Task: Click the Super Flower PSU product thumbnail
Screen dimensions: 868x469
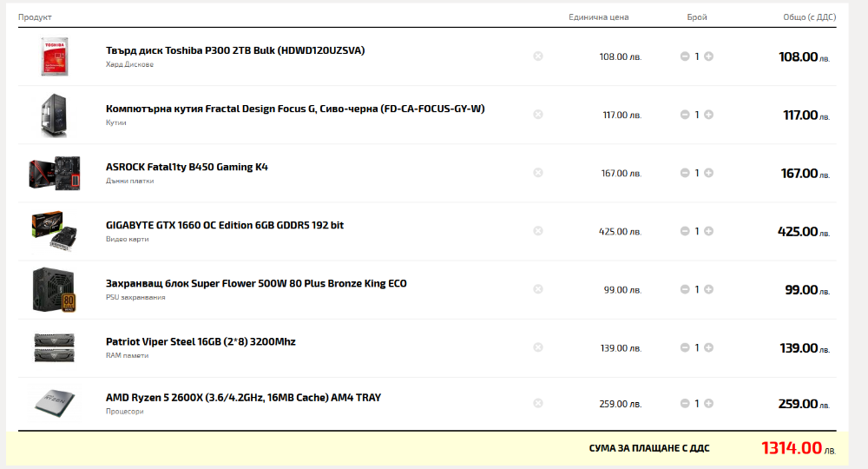Action: [x=54, y=289]
